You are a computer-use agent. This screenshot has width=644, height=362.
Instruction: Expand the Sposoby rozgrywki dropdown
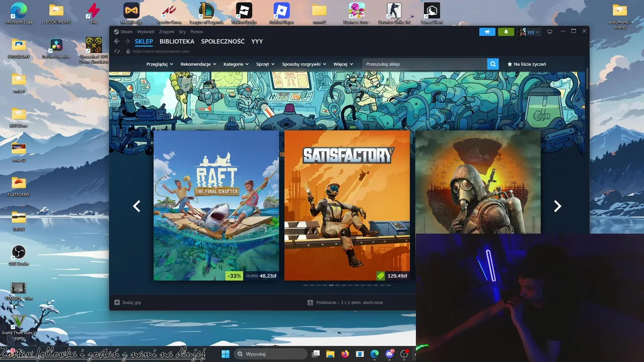(304, 64)
